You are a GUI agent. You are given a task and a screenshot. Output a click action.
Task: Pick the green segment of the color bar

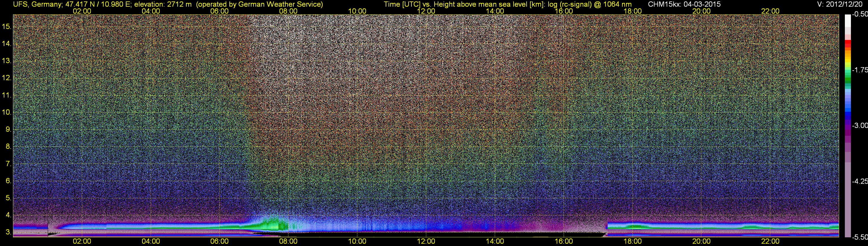coord(847,76)
